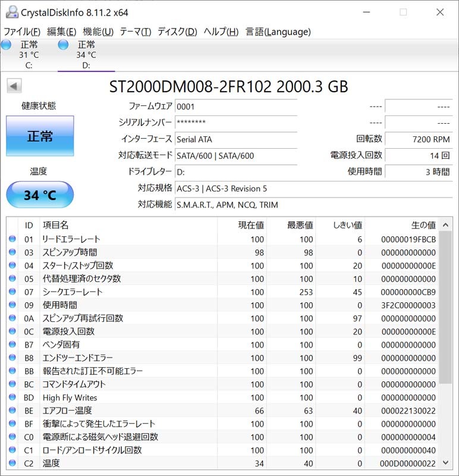Click the 使用時間 value 3 時間
This screenshot has height=476, width=459.
419,172
